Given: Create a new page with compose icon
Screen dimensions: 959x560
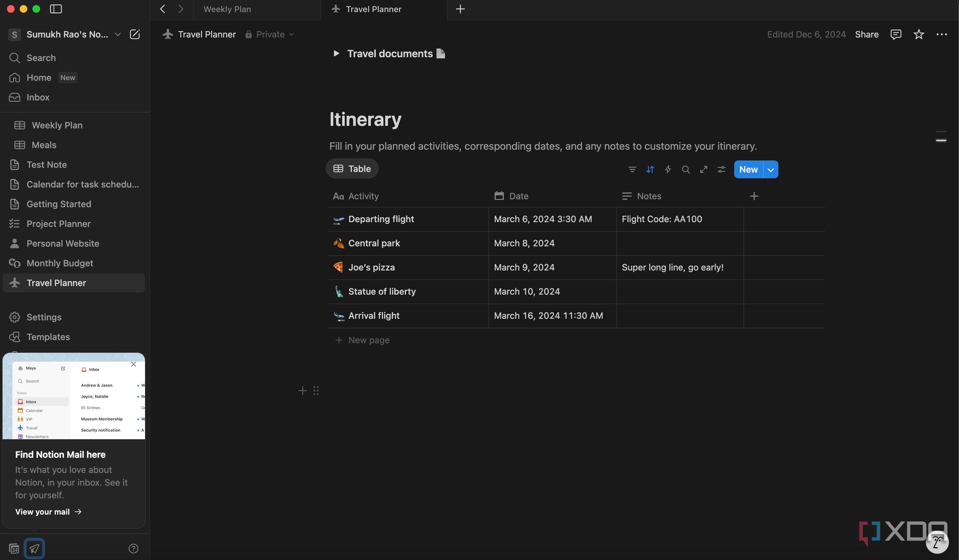Looking at the screenshot, I should [135, 34].
